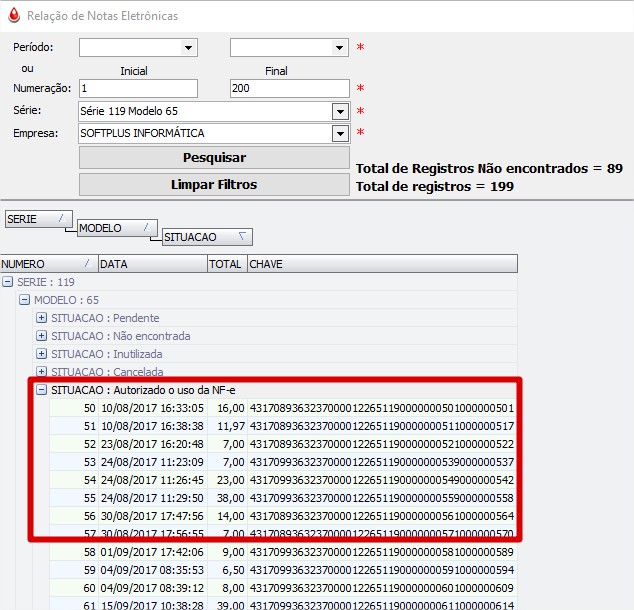Click the Limpar Filtros button
This screenshot has height=610, width=634.
coord(214,184)
